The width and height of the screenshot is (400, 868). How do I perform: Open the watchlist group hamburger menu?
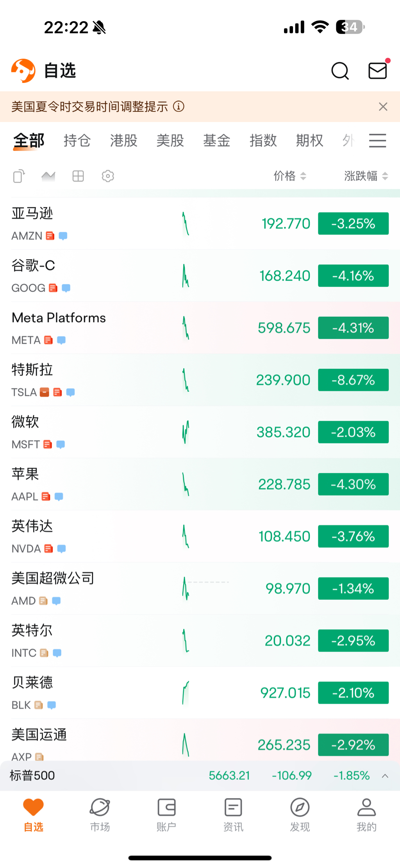tap(377, 140)
